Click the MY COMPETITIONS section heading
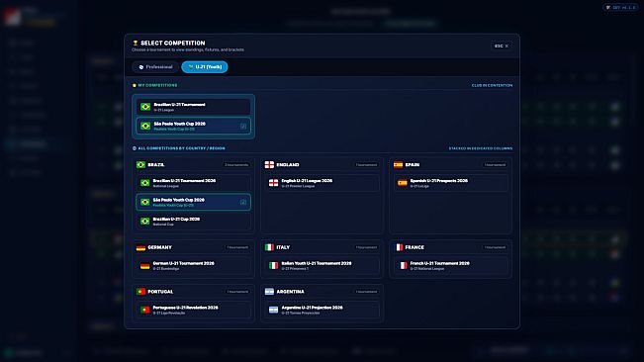Image resolution: width=644 pixels, height=362 pixels. (157, 85)
